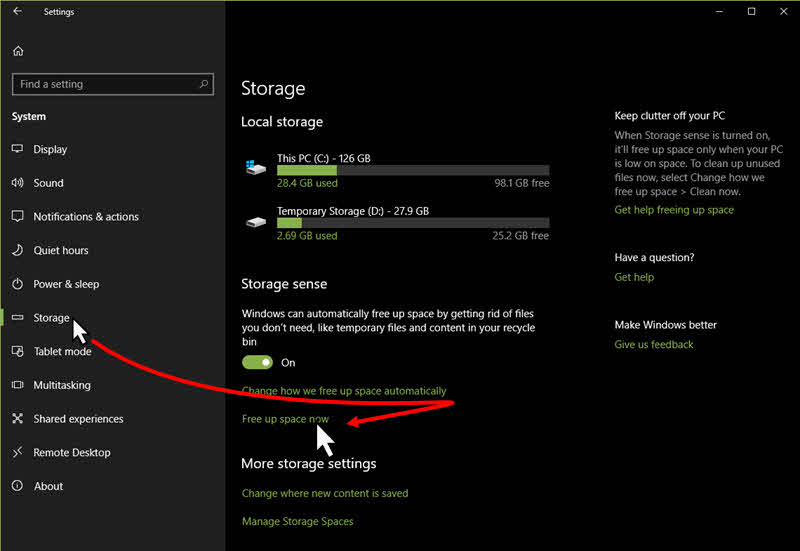This screenshot has height=551, width=800.
Task: Click the Display monitor icon
Action: click(x=17, y=149)
